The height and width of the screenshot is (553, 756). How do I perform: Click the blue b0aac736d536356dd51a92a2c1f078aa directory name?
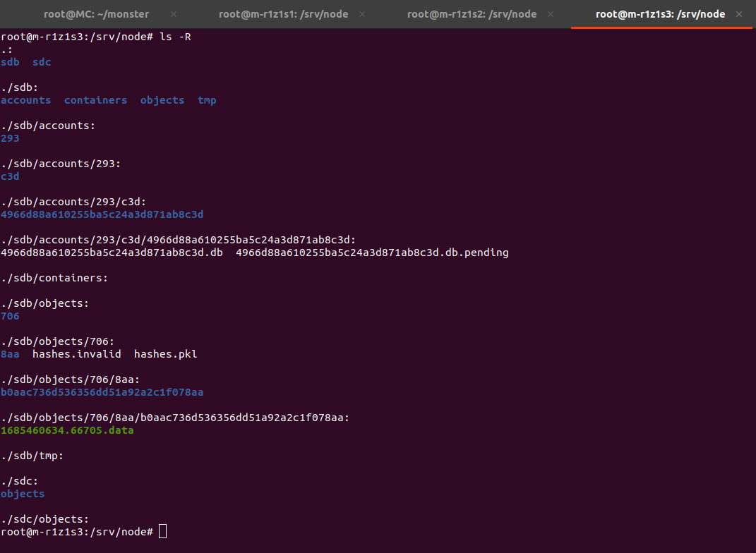click(x=102, y=392)
